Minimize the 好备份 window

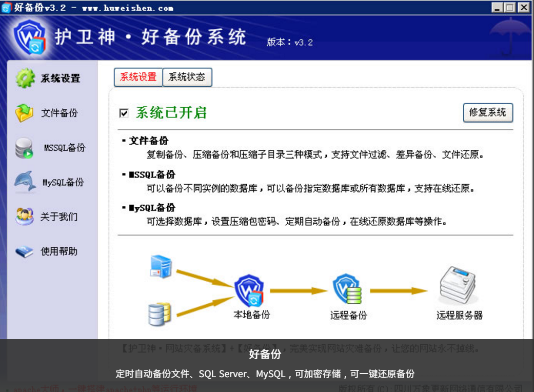497,8
